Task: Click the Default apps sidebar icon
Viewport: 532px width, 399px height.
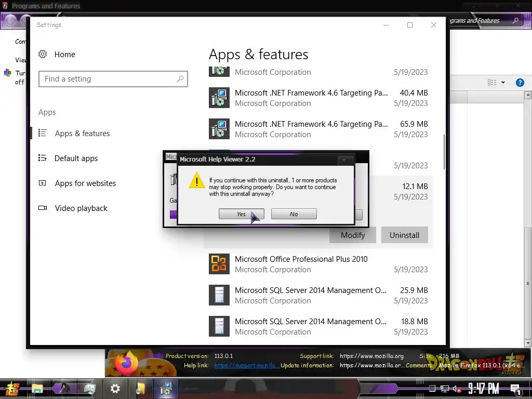Action: coord(43,158)
